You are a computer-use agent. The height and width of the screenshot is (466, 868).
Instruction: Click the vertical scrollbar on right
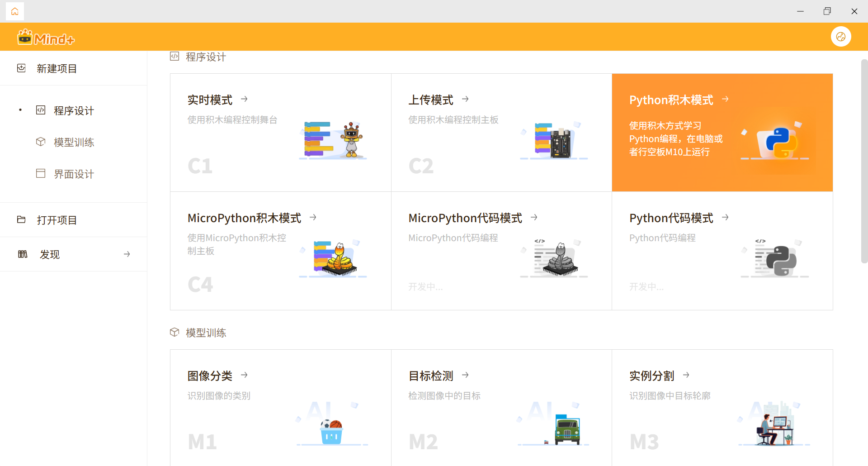864,161
